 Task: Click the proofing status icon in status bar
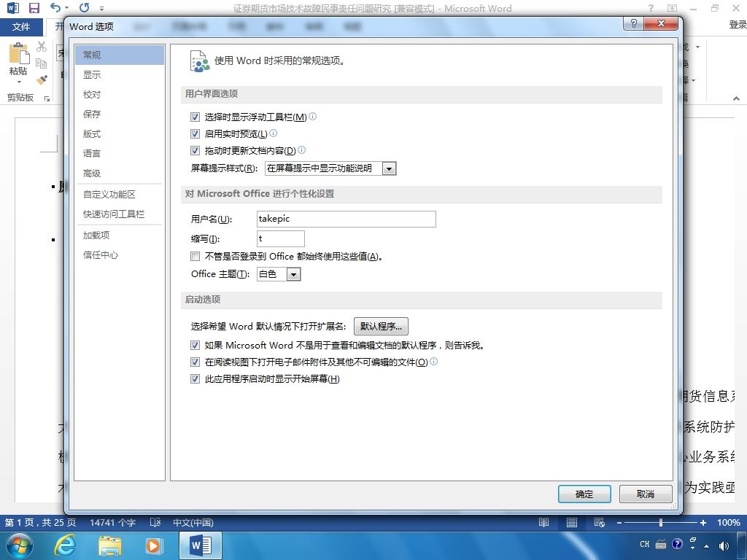(155, 522)
